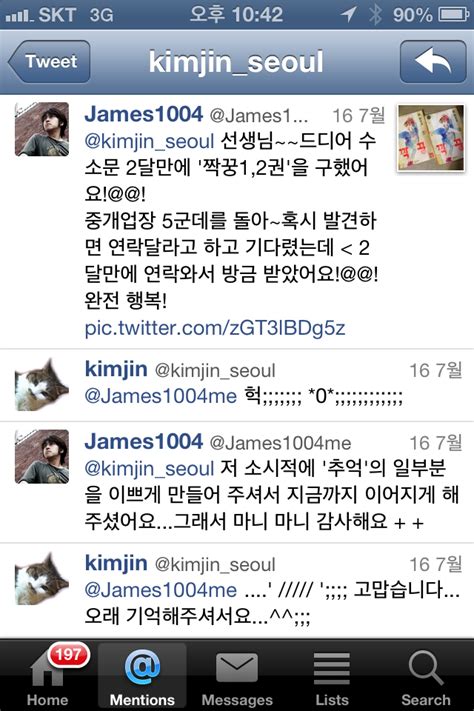474x711 pixels.
Task: Open the Messages envelope tab
Action: 237,675
